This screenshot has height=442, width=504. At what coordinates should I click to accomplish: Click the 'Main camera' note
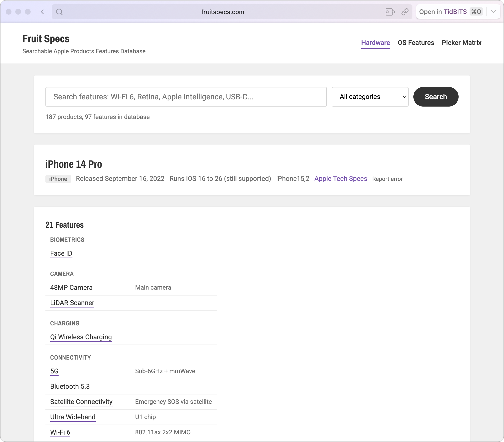click(153, 287)
